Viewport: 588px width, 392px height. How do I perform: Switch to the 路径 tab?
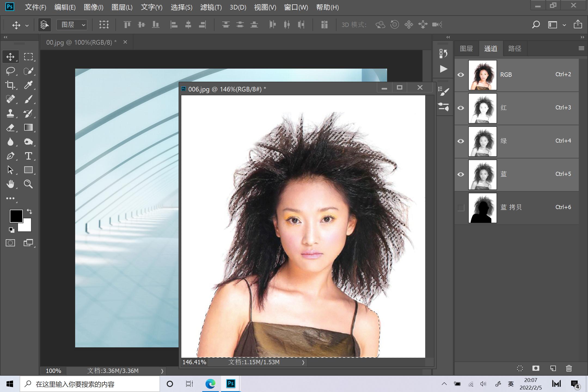pos(514,48)
